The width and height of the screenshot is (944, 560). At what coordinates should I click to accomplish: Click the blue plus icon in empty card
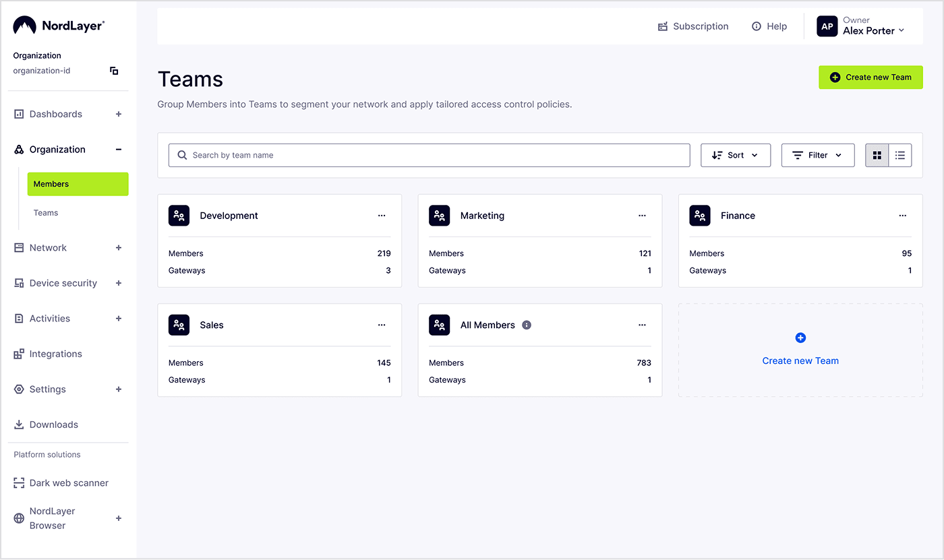800,338
